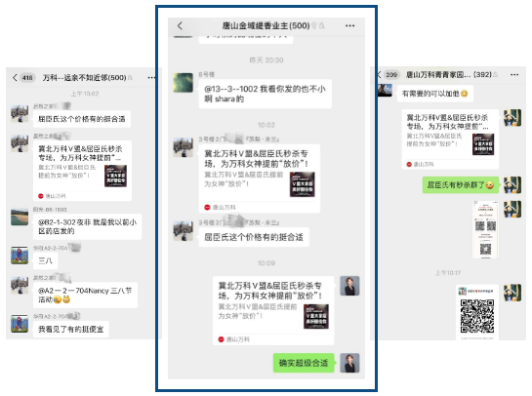This screenshot has height=396, width=532.
Task: Open 冀北万科V盟 article card in left chat
Action: [82, 172]
